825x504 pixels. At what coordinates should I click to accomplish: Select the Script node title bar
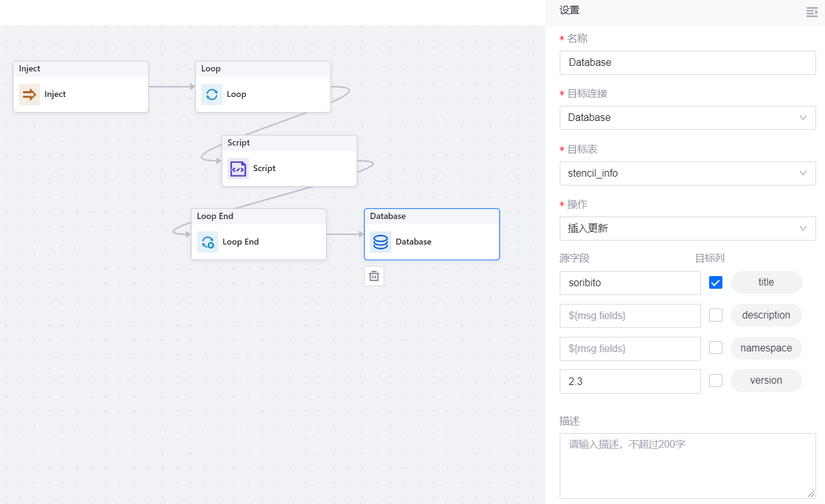(289, 143)
